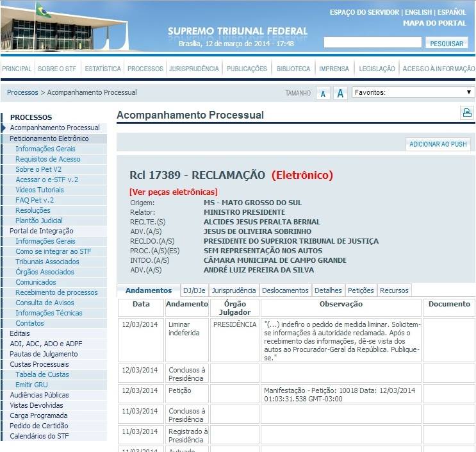476x452 pixels.
Task: Select the Petições tab
Action: tap(361, 290)
